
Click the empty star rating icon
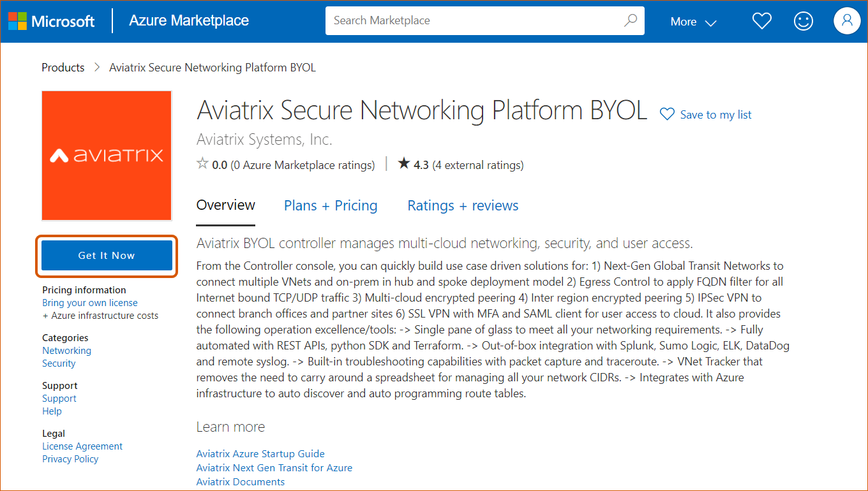200,163
